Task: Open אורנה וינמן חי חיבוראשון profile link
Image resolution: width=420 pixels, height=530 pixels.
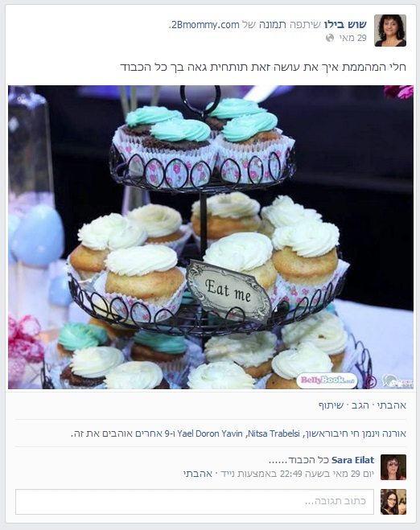Action: pyautogui.click(x=355, y=433)
